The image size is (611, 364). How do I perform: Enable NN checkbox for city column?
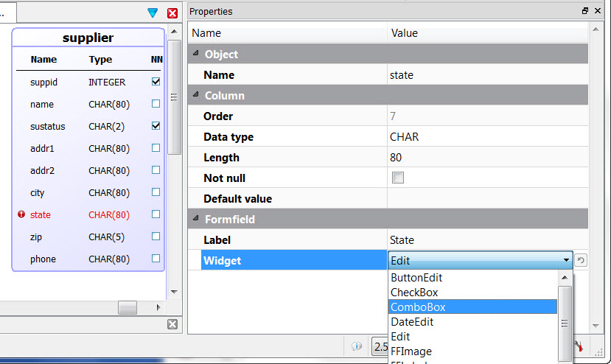pyautogui.click(x=156, y=192)
